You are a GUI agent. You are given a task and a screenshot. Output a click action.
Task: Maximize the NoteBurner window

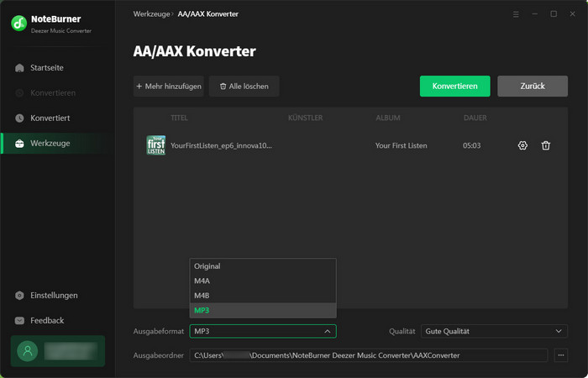[554, 14]
